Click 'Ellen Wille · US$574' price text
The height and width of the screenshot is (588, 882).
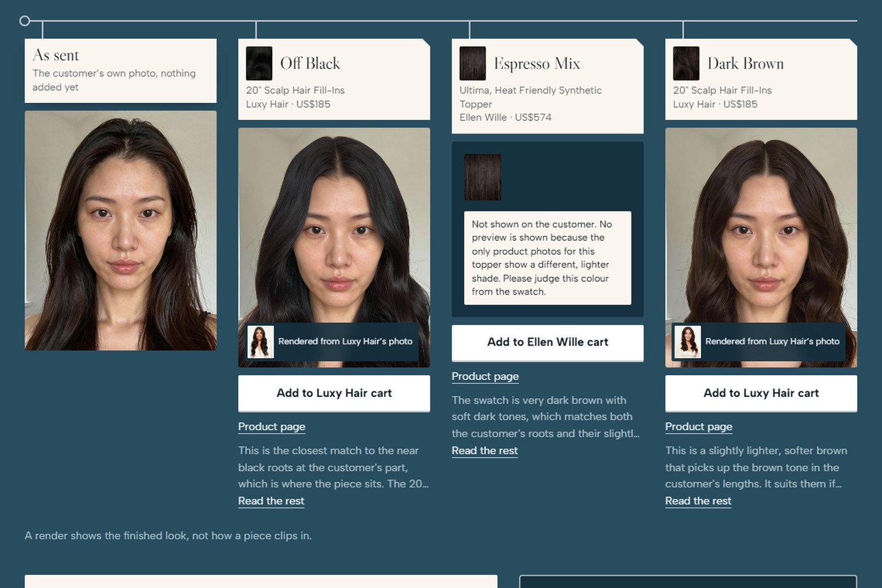pos(506,117)
